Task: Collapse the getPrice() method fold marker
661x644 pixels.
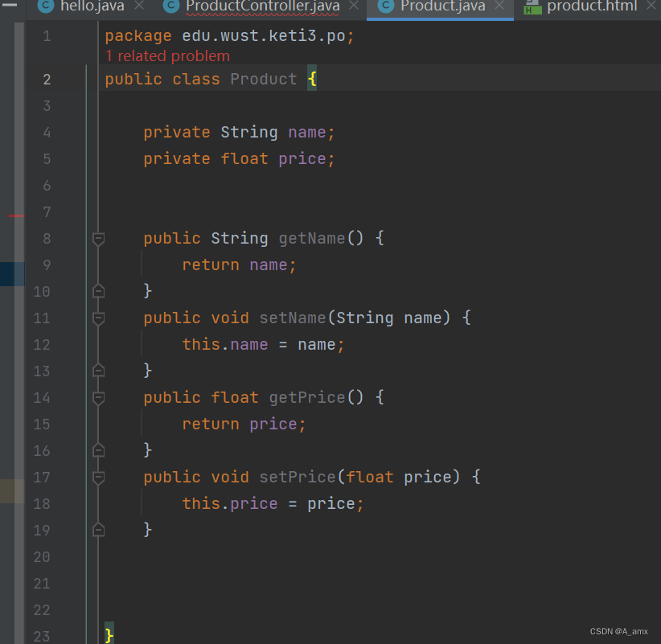Action: [x=98, y=398]
